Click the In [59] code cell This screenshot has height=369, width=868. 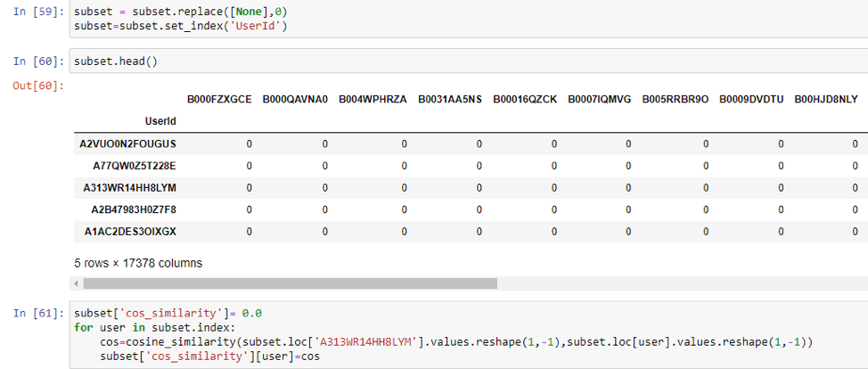click(x=469, y=19)
